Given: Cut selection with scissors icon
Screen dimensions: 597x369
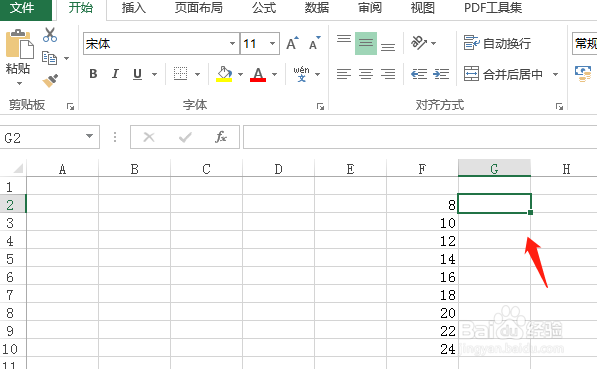Looking at the screenshot, I should click(x=50, y=35).
